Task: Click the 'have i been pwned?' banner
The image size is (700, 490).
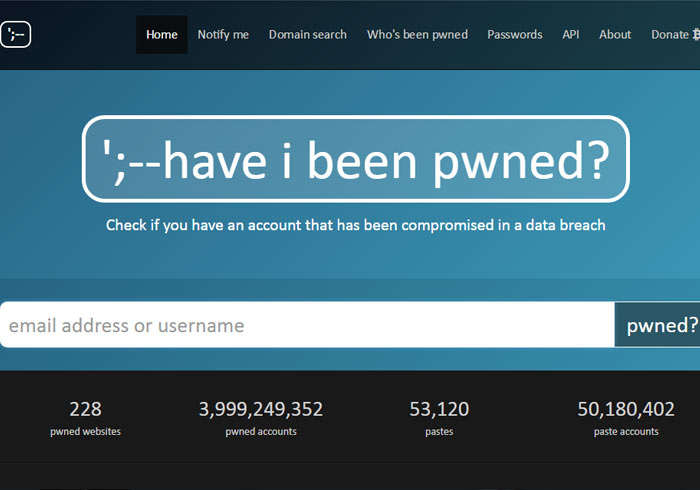Action: (x=356, y=159)
